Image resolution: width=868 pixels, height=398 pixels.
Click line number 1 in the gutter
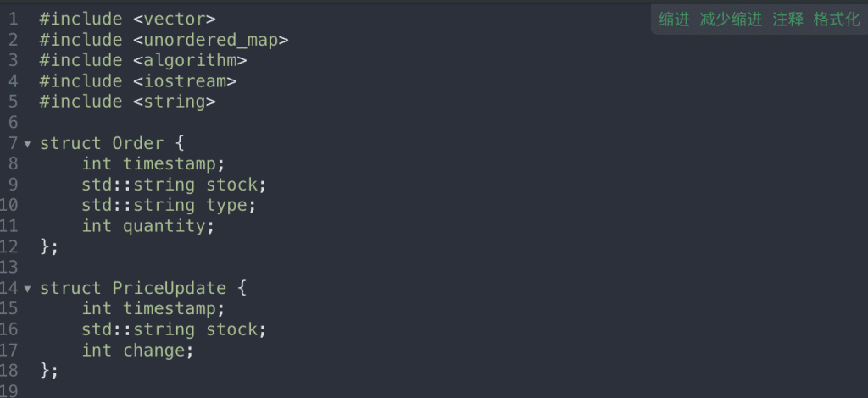(x=13, y=19)
